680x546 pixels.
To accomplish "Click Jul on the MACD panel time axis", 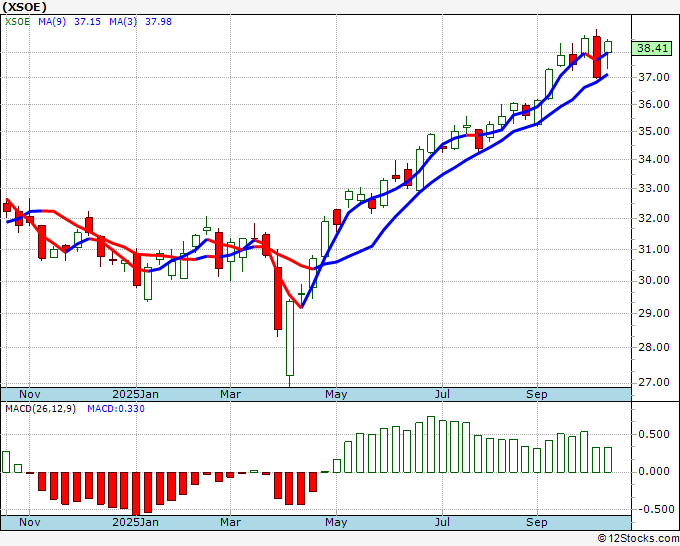I will pos(442,522).
